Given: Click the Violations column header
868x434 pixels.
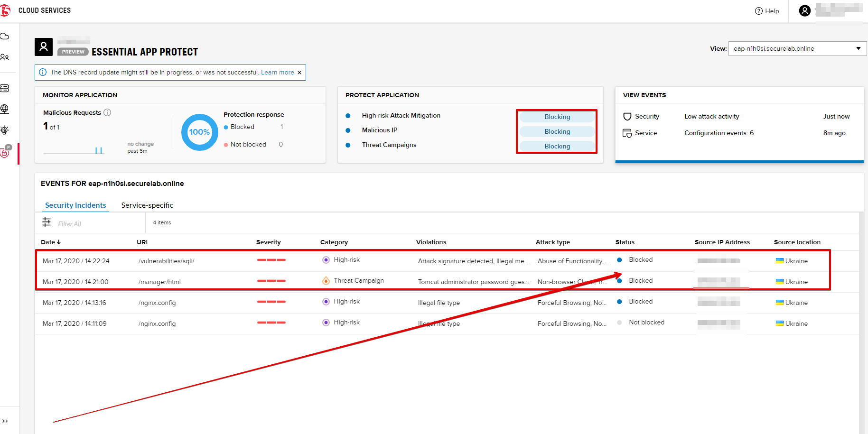Looking at the screenshot, I should 431,242.
